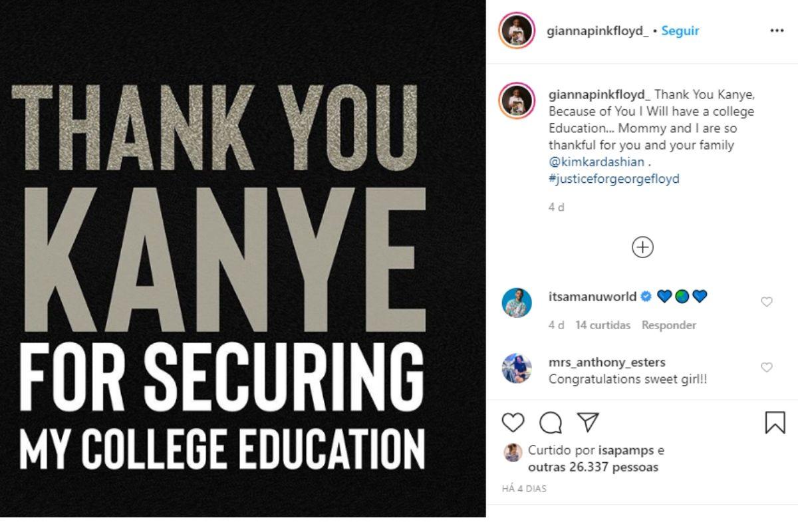View mrs_anthony_esters' profile avatar
The height and width of the screenshot is (532, 798).
point(517,368)
